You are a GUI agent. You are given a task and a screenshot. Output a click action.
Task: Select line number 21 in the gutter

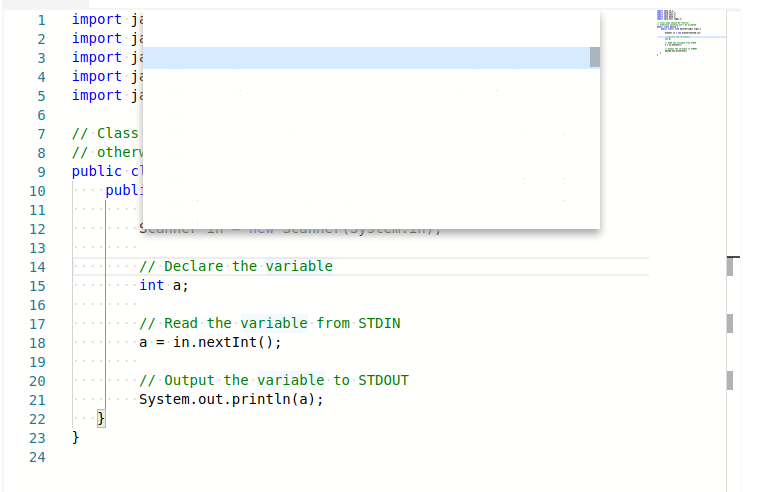pyautogui.click(x=37, y=401)
